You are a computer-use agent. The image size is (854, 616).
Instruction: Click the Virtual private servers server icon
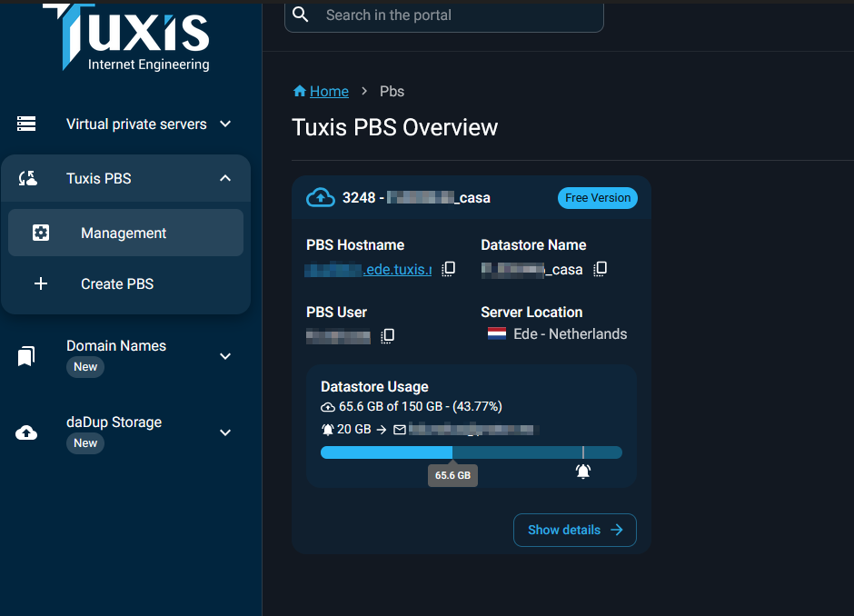[26, 124]
